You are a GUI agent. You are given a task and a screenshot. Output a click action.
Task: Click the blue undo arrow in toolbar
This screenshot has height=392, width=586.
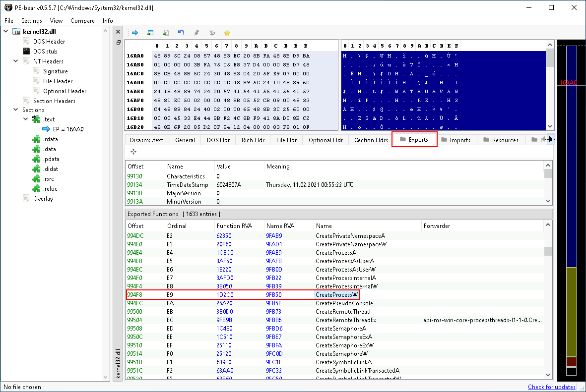[181, 33]
